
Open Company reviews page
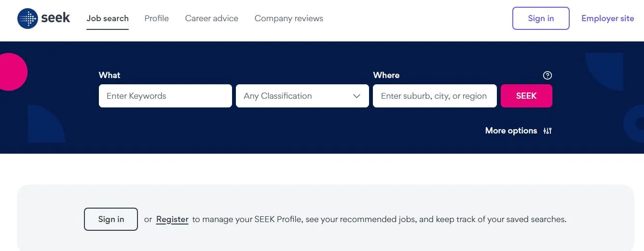[289, 19]
